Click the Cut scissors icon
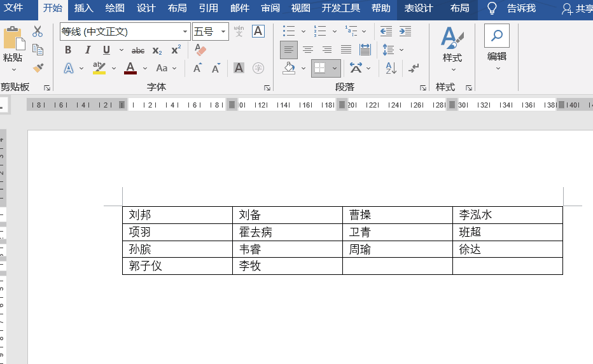The height and width of the screenshot is (364, 593). pyautogui.click(x=38, y=31)
